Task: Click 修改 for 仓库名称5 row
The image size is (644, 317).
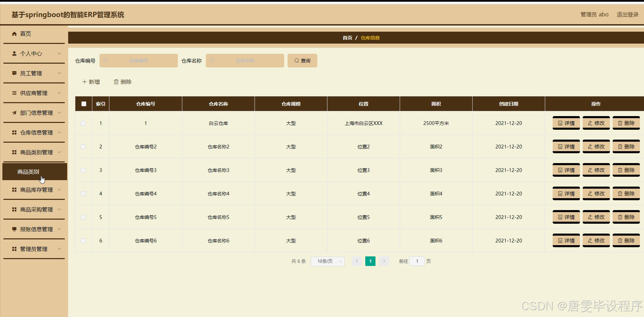Action: [x=596, y=217]
